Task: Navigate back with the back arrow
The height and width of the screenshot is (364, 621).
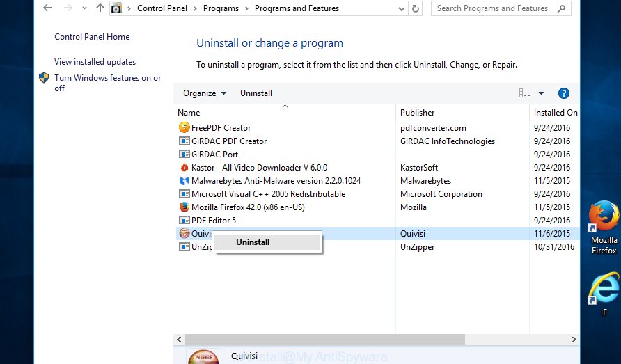Action: coord(47,9)
